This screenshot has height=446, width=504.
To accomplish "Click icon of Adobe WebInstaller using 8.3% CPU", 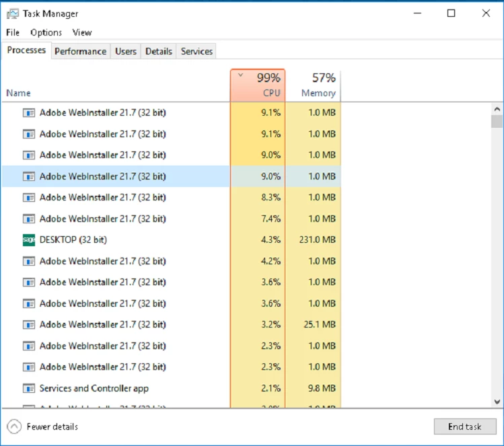I will [29, 197].
